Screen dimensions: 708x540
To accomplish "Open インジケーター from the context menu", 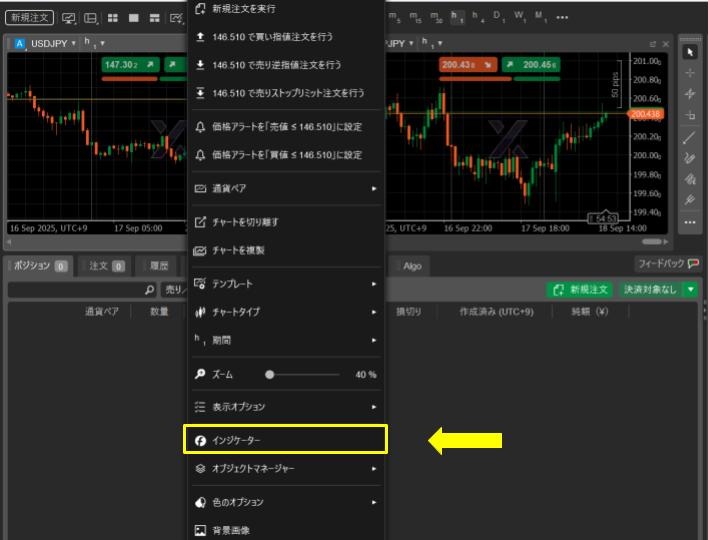I will tap(286, 440).
